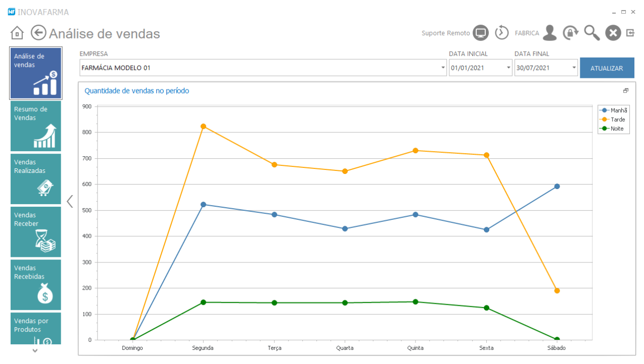The height and width of the screenshot is (364, 644).
Task: Click the refresh clock icon
Action: (501, 33)
